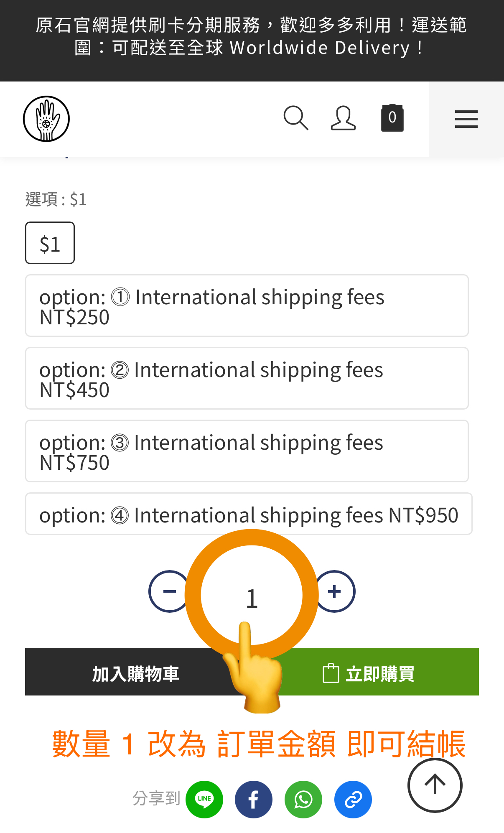Click the hand logo to go home
504x833 pixels.
pyautogui.click(x=46, y=119)
